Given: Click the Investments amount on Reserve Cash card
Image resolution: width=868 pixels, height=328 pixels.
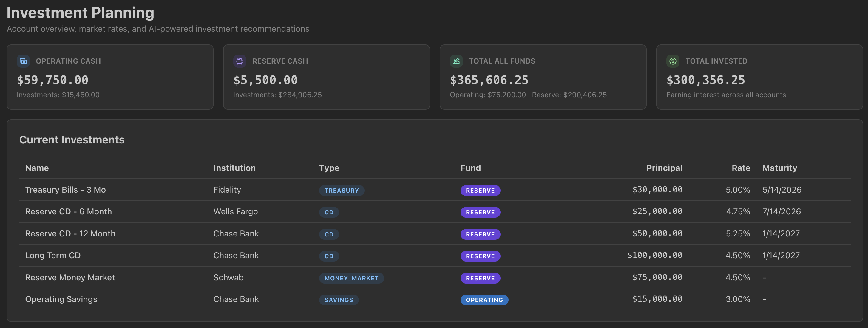Looking at the screenshot, I should (x=277, y=95).
